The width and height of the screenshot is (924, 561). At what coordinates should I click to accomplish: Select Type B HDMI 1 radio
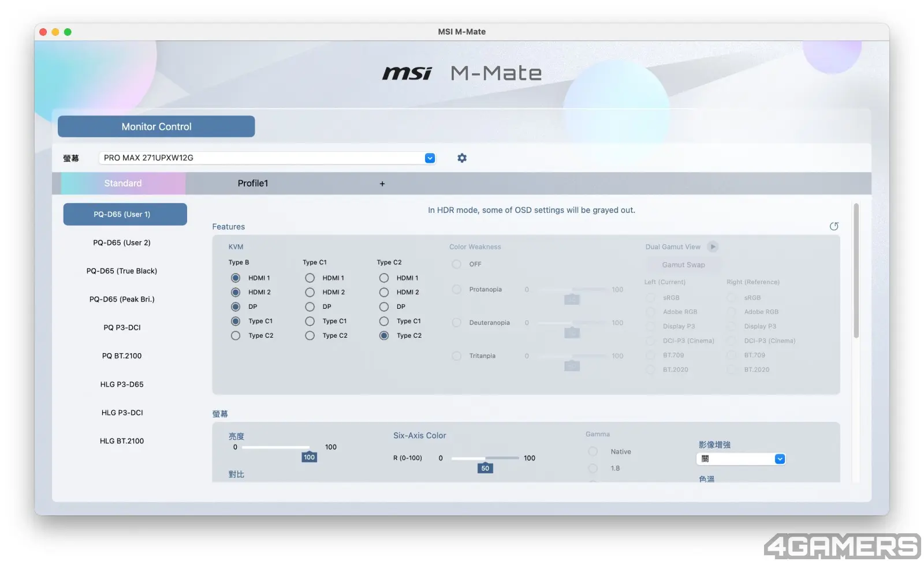pos(236,278)
